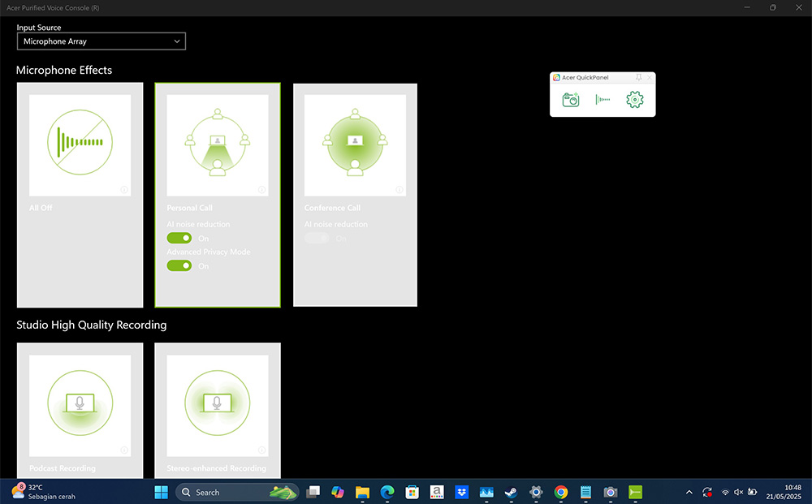View info for Podcast Recording
Viewport: 812px width, 504px height.
124,450
